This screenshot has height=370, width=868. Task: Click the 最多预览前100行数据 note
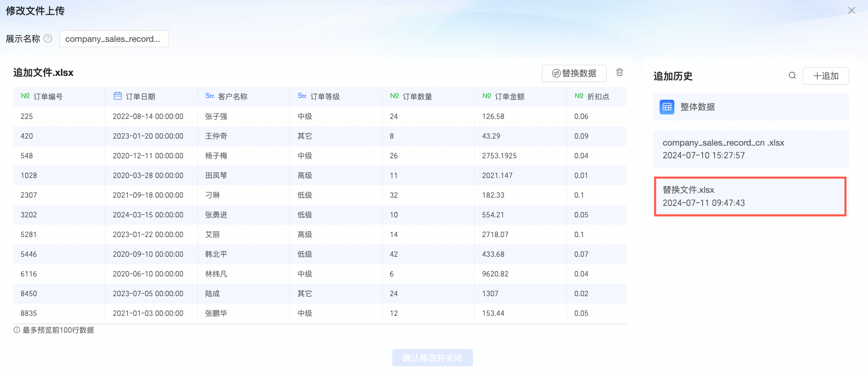[58, 330]
